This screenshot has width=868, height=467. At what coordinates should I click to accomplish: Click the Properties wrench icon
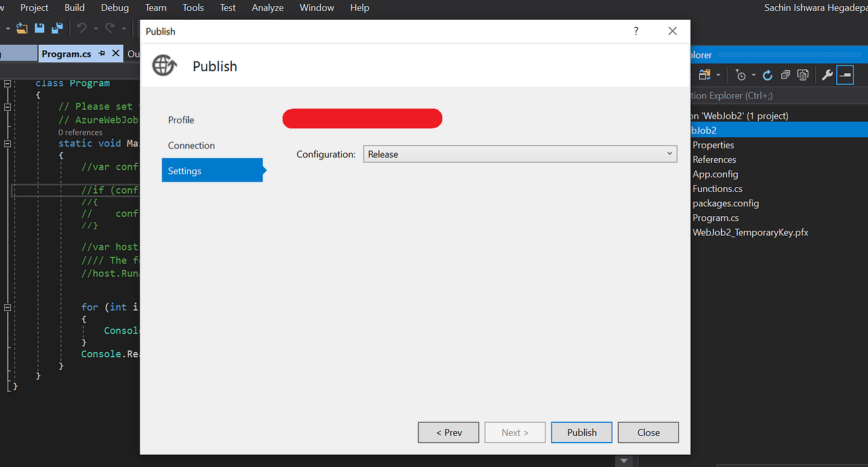(x=827, y=75)
